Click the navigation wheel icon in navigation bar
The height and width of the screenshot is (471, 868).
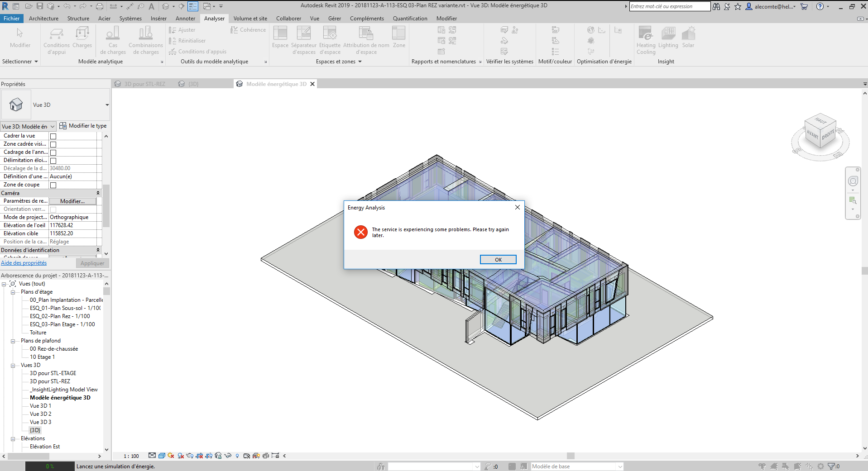[x=853, y=181]
